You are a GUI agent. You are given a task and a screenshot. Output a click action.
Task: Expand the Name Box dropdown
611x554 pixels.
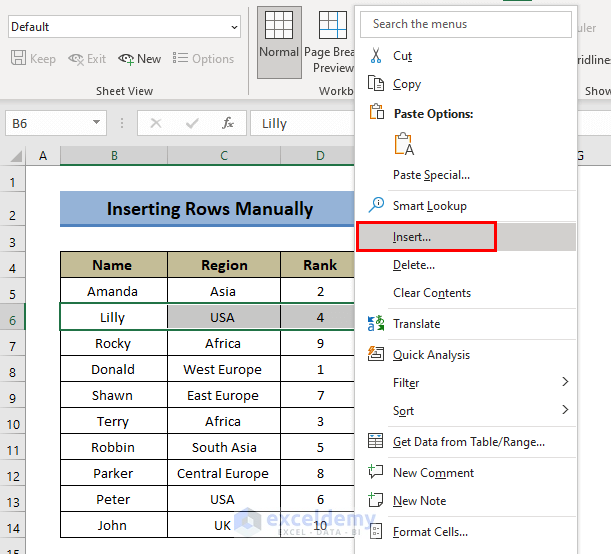point(97,123)
